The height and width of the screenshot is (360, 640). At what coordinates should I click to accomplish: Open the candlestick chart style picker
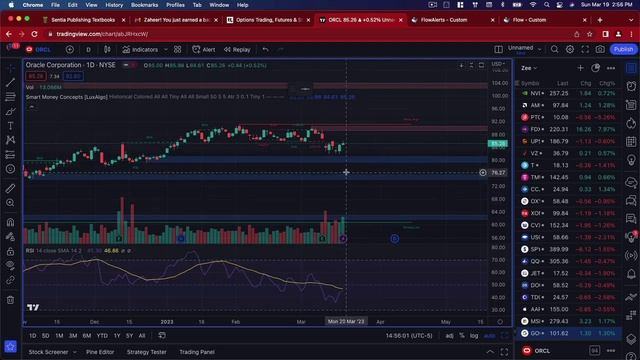pyautogui.click(x=107, y=49)
